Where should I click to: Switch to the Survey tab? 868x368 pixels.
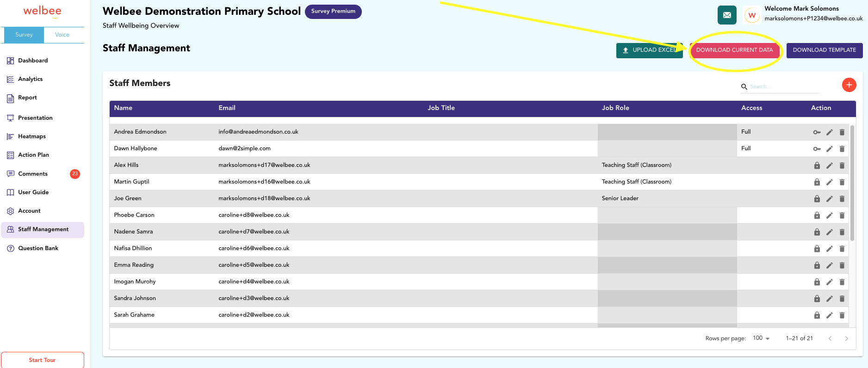pyautogui.click(x=24, y=35)
